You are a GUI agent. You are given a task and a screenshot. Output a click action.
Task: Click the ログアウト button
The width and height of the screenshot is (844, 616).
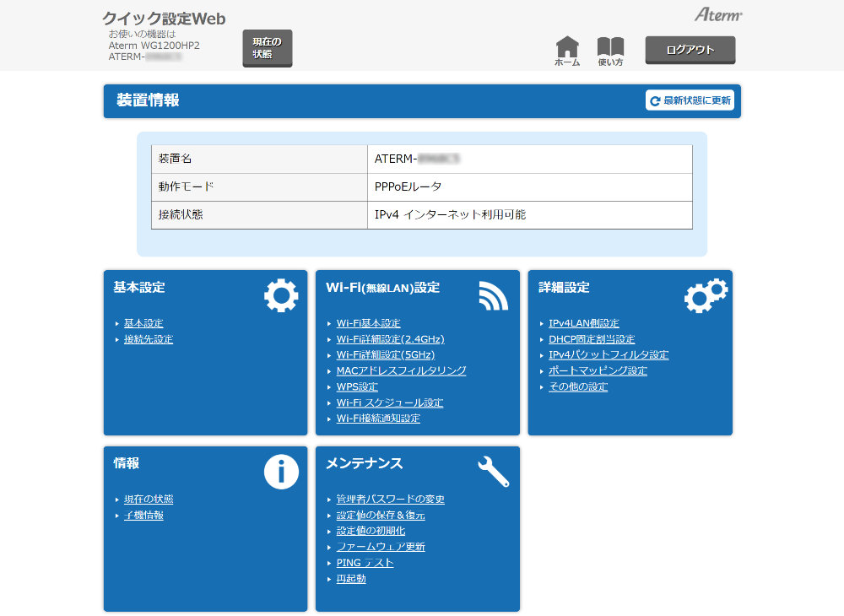coord(690,50)
